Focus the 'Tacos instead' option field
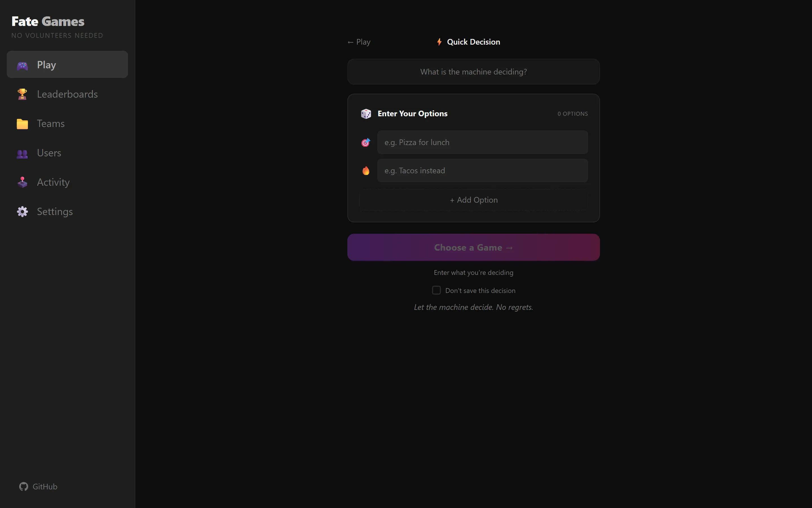Screen dimensions: 812x508 tap(482, 171)
